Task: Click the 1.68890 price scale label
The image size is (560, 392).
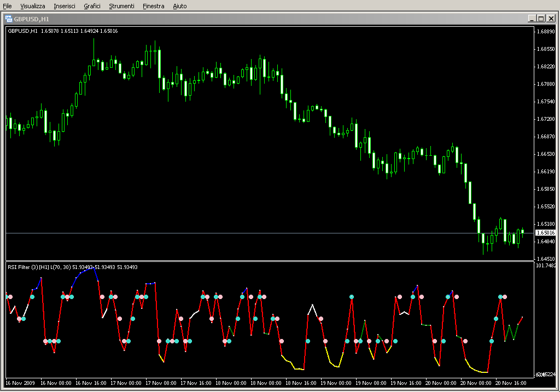Action: click(546, 31)
